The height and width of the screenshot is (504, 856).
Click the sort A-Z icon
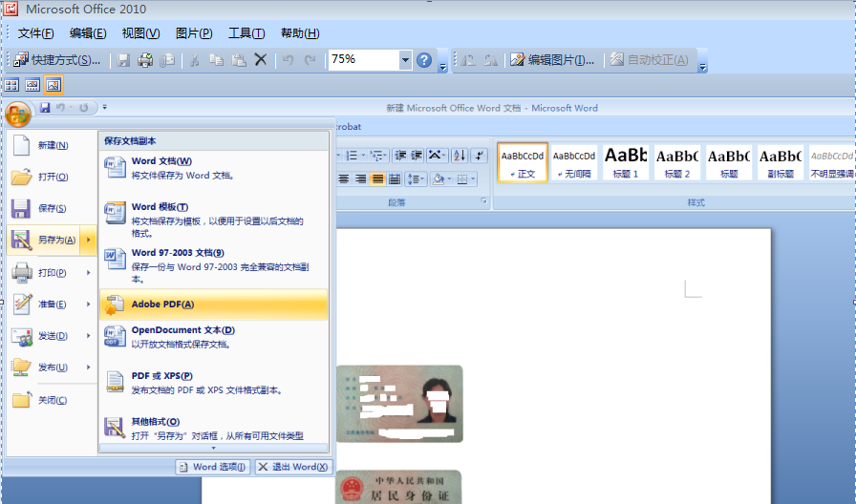[x=460, y=156]
